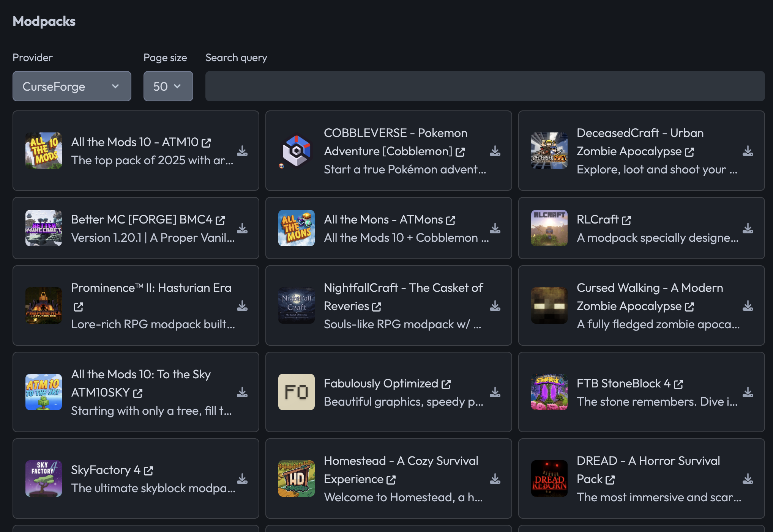Viewport: 773px width, 532px height.
Task: Expand the page size 50 dropdown
Action: click(x=168, y=86)
